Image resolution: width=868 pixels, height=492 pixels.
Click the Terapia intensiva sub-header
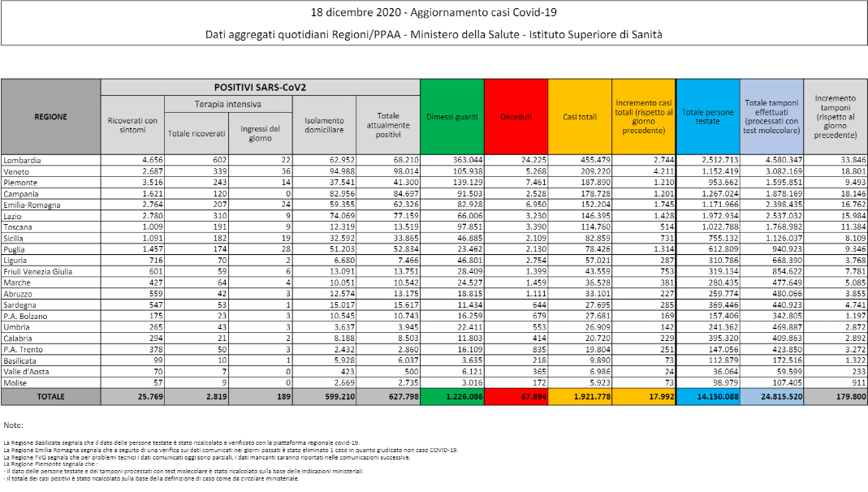(x=228, y=104)
